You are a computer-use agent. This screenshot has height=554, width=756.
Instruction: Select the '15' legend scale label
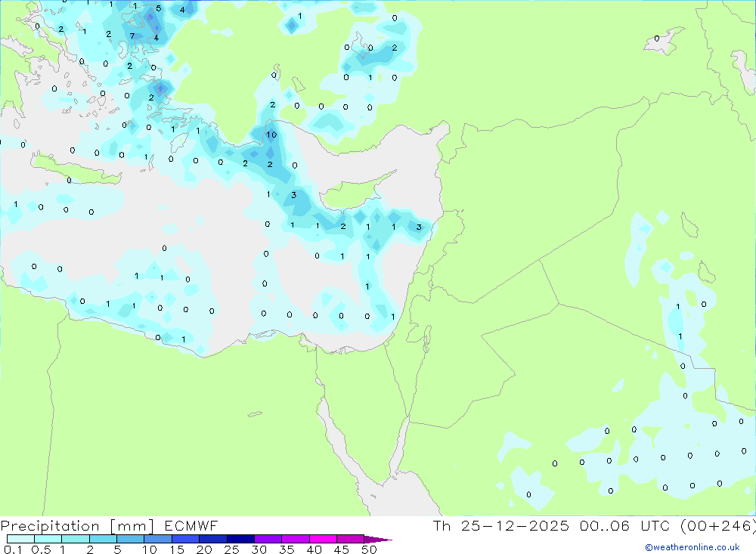[x=176, y=549]
